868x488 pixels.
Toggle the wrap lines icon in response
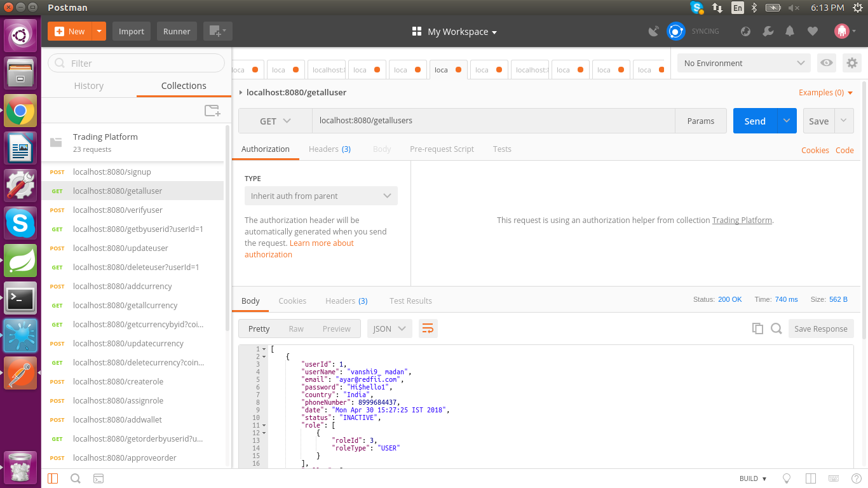coord(428,329)
